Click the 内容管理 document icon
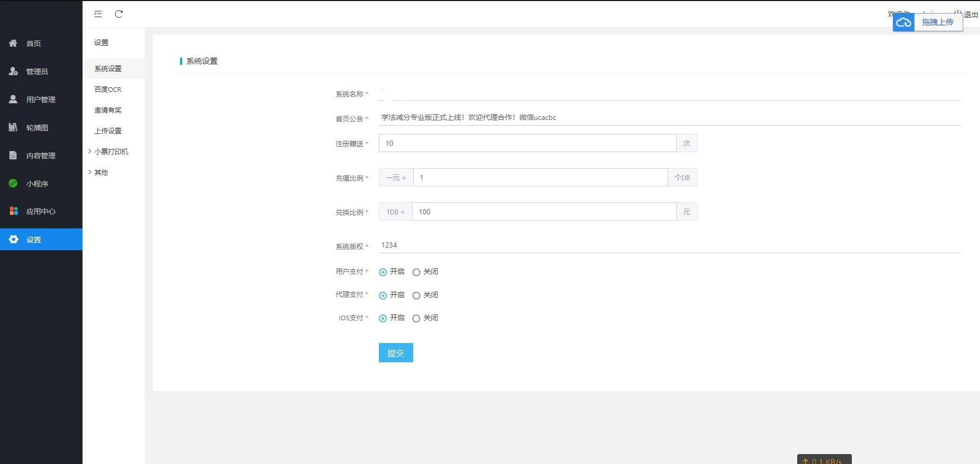Viewport: 980px width, 464px height. click(x=13, y=155)
